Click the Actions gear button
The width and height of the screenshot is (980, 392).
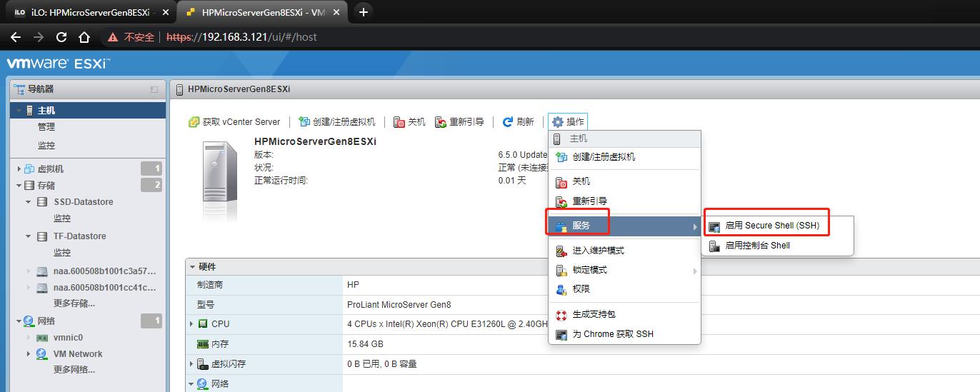[568, 122]
